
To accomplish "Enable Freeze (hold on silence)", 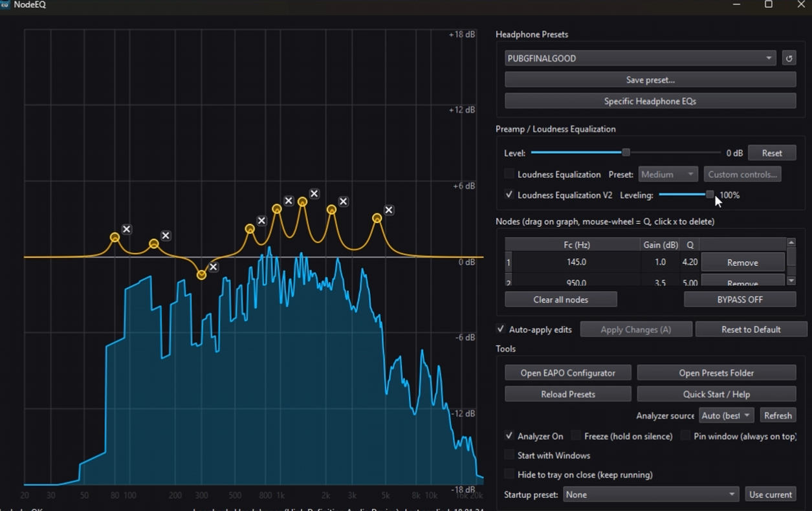I will click(x=576, y=436).
